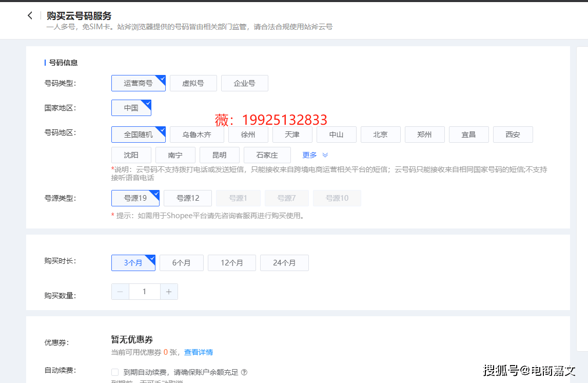
Task: Select 虚拟号 number type
Action: tap(193, 83)
